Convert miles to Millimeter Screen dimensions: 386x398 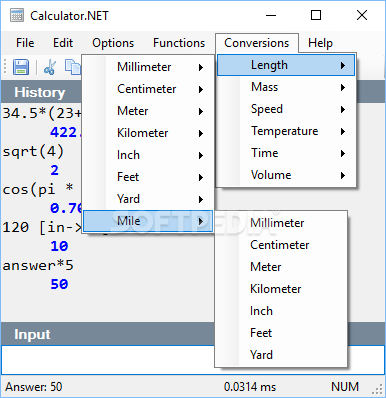(281, 223)
